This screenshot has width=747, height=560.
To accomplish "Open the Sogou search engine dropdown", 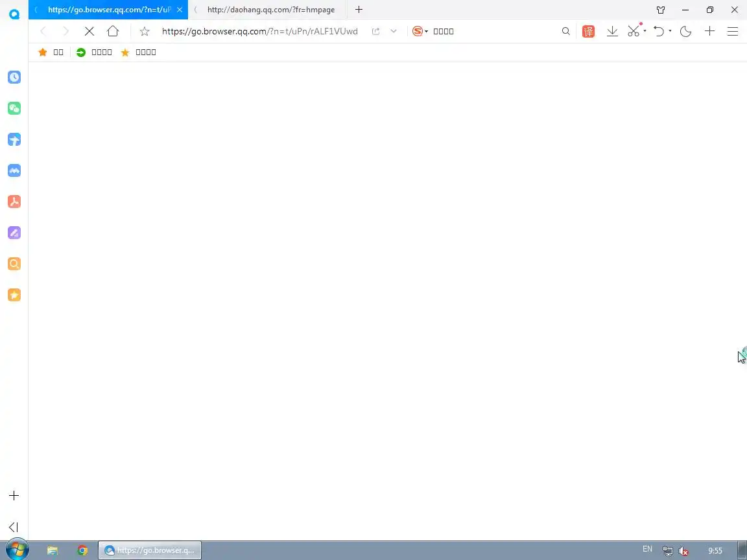I will (x=420, y=31).
